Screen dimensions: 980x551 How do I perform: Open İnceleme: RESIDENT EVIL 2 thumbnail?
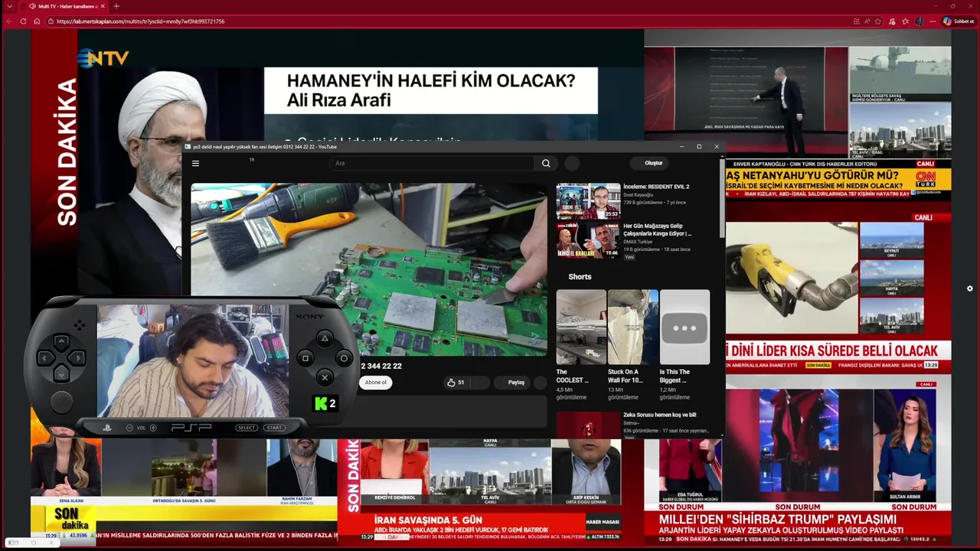(x=588, y=201)
